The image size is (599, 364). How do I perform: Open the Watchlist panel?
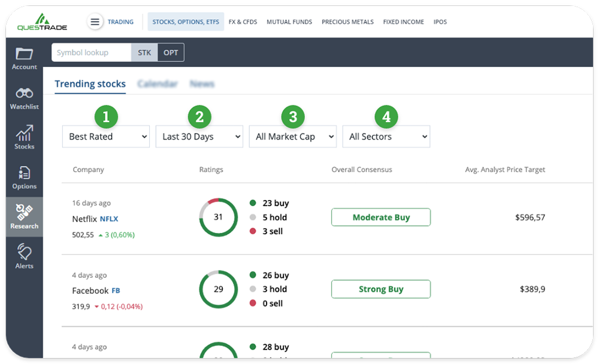[x=24, y=98]
